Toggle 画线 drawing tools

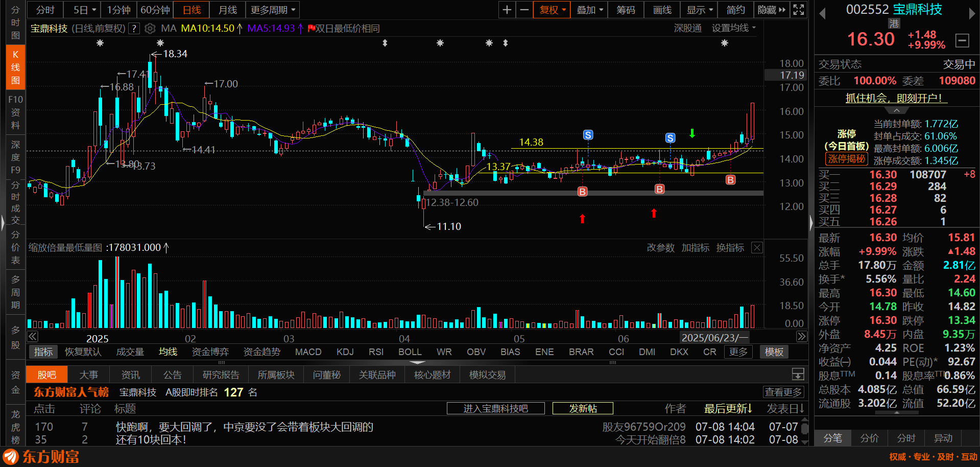point(662,10)
